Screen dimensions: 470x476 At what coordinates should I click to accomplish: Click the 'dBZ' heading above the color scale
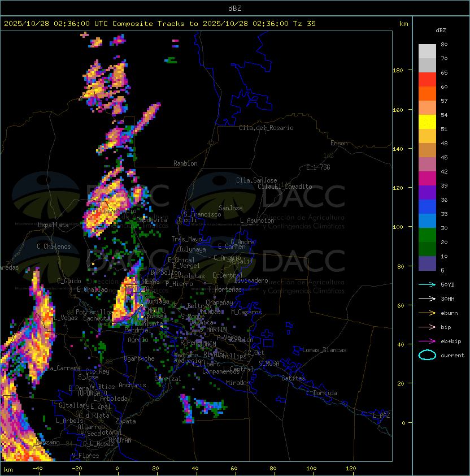click(441, 31)
